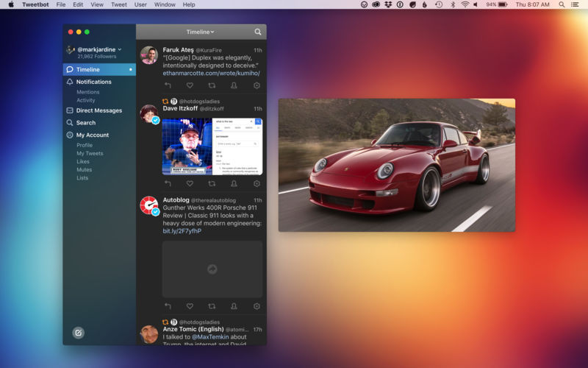This screenshot has height=368, width=588.
Task: Like the Faruk Ateş tweet
Action: coord(190,85)
